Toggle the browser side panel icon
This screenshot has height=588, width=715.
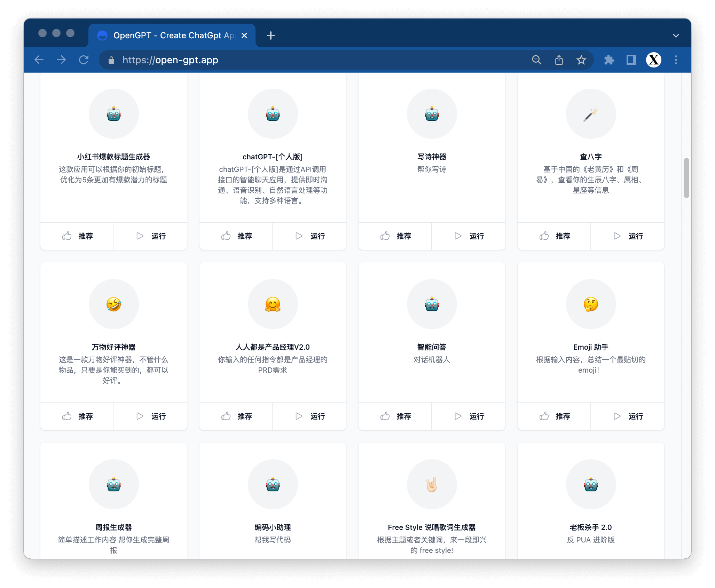click(x=631, y=60)
